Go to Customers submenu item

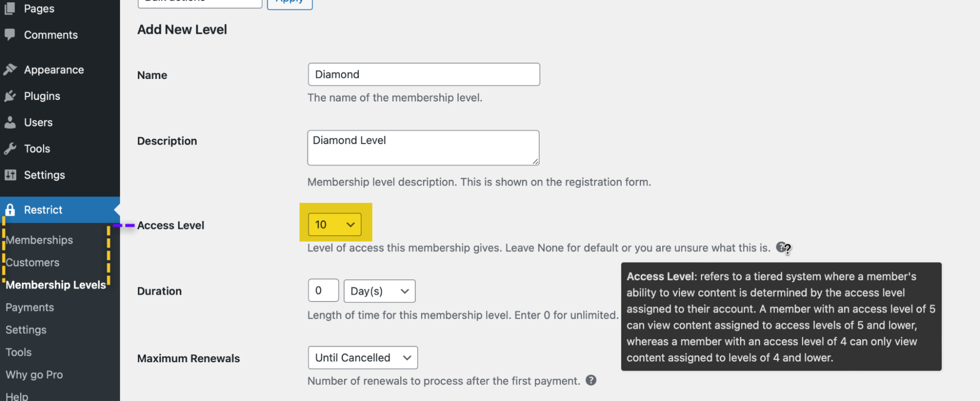(x=32, y=263)
